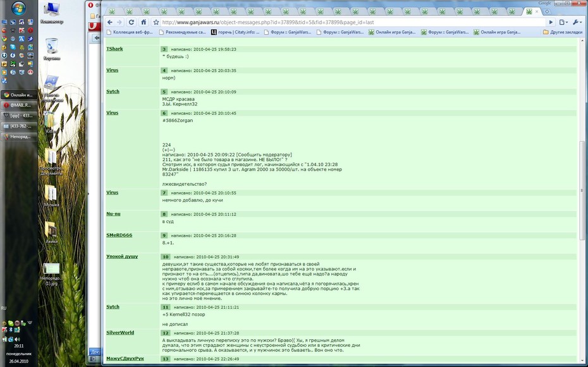Open the home page icon in toolbar
The image size is (588, 367).
pos(144,23)
